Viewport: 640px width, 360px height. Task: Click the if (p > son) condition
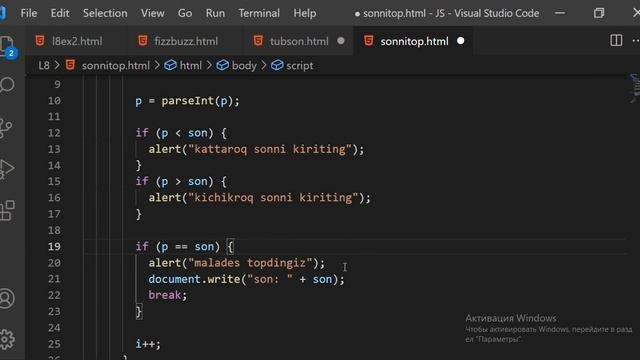[x=174, y=182]
